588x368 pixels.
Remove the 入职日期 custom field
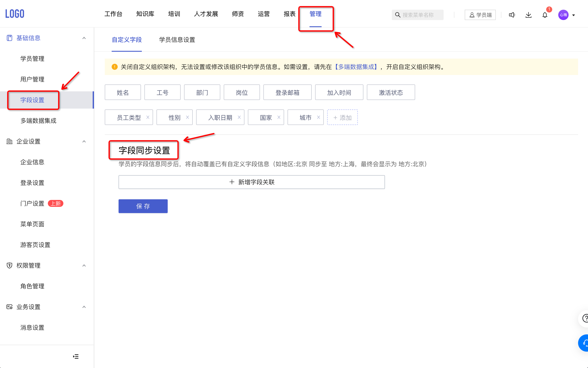pos(239,117)
